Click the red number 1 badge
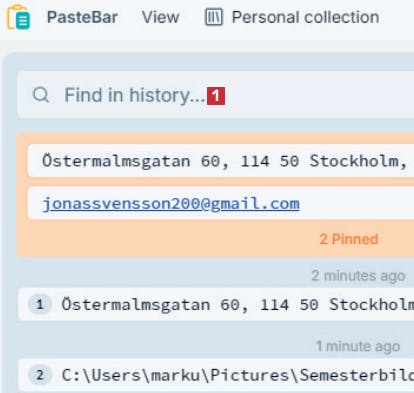This screenshot has height=393, width=414. point(216,96)
